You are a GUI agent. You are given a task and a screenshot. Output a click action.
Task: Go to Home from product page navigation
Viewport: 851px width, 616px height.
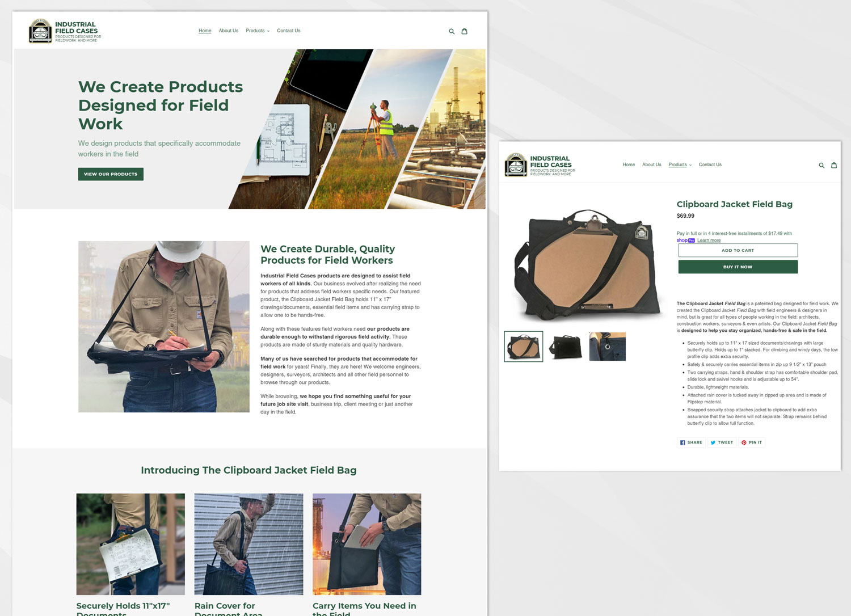click(x=629, y=164)
